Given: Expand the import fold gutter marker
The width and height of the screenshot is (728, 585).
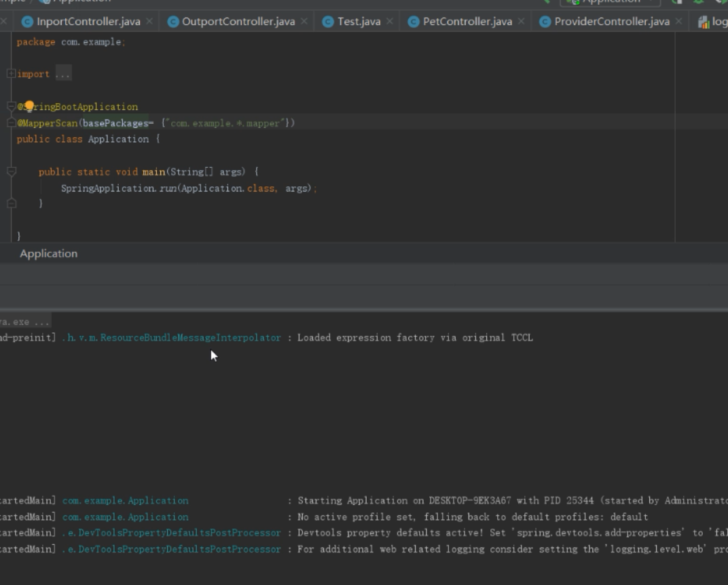Looking at the screenshot, I should tap(11, 73).
